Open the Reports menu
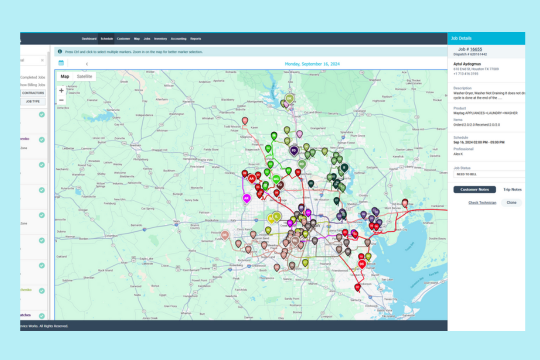 pyautogui.click(x=196, y=39)
